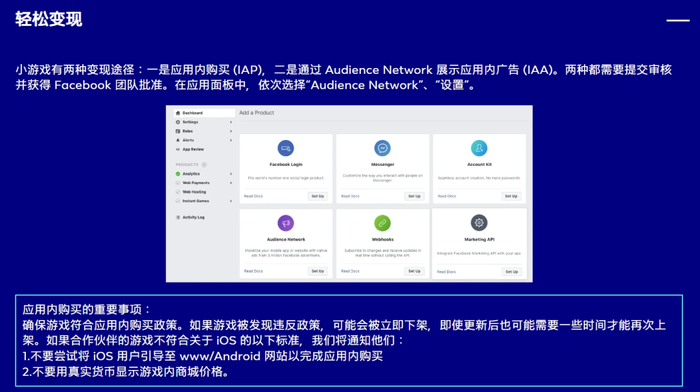Click the Account Kit product icon
This screenshot has height=392, width=700.
[x=479, y=148]
